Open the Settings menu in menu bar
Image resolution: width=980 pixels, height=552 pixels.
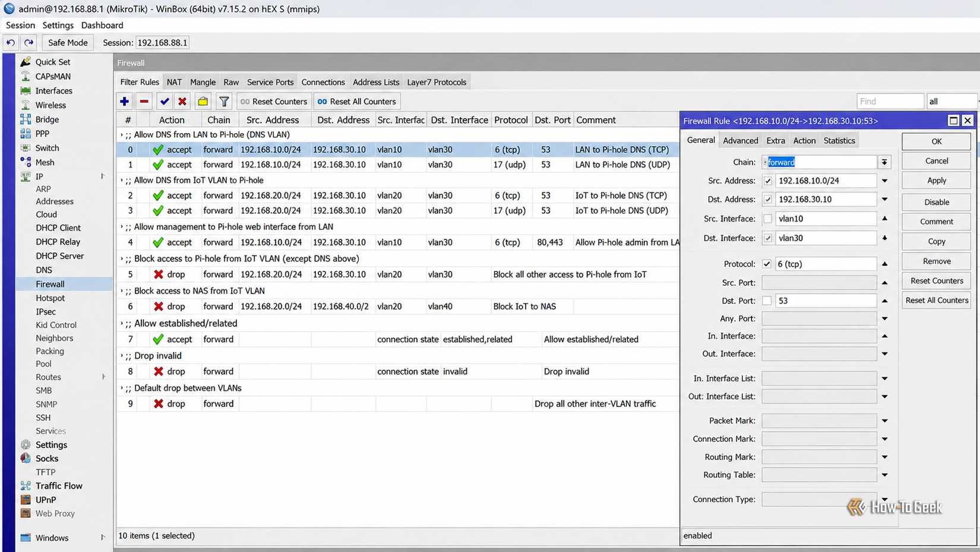[58, 25]
